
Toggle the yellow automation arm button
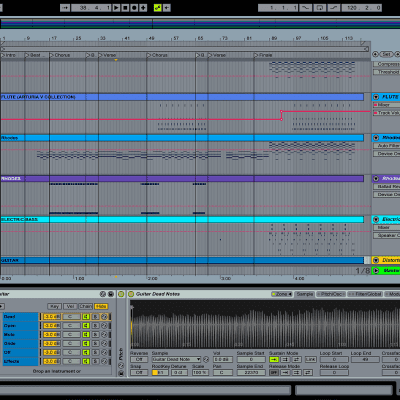pyautogui.click(x=158, y=8)
